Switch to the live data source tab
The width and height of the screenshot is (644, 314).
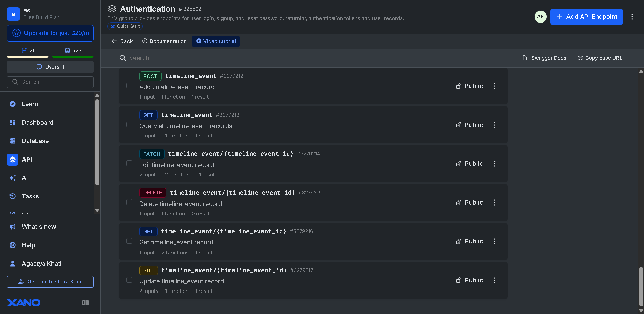coord(73,51)
